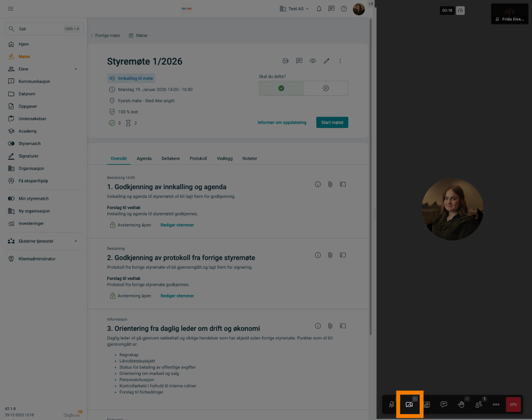Image resolution: width=532 pixels, height=420 pixels.
Task: Expand Eksterne tjenester in the sidebar
Action: coord(44,241)
